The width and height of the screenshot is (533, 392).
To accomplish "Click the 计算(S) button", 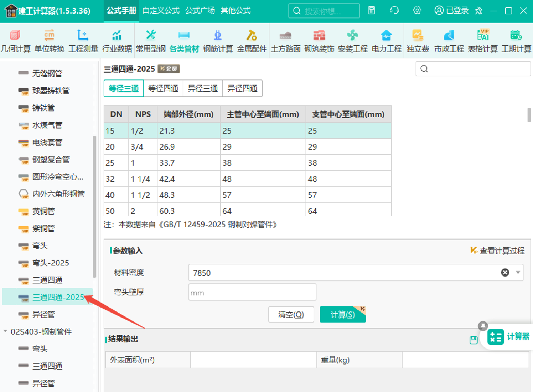I will [x=343, y=314].
